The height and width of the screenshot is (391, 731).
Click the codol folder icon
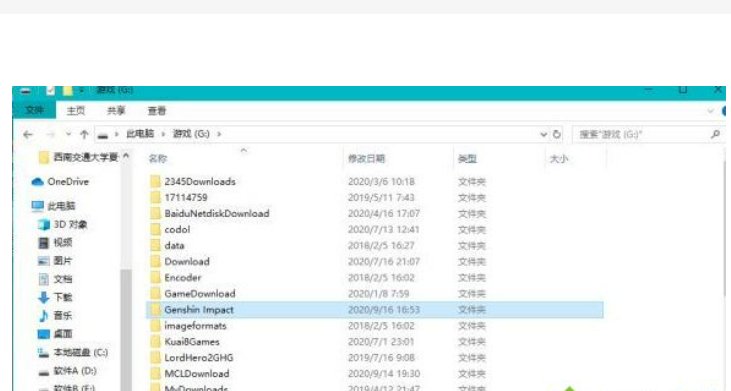click(155, 230)
